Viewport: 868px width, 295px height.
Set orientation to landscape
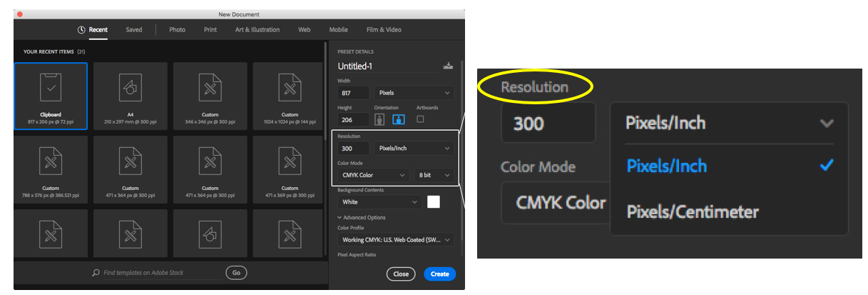(399, 119)
